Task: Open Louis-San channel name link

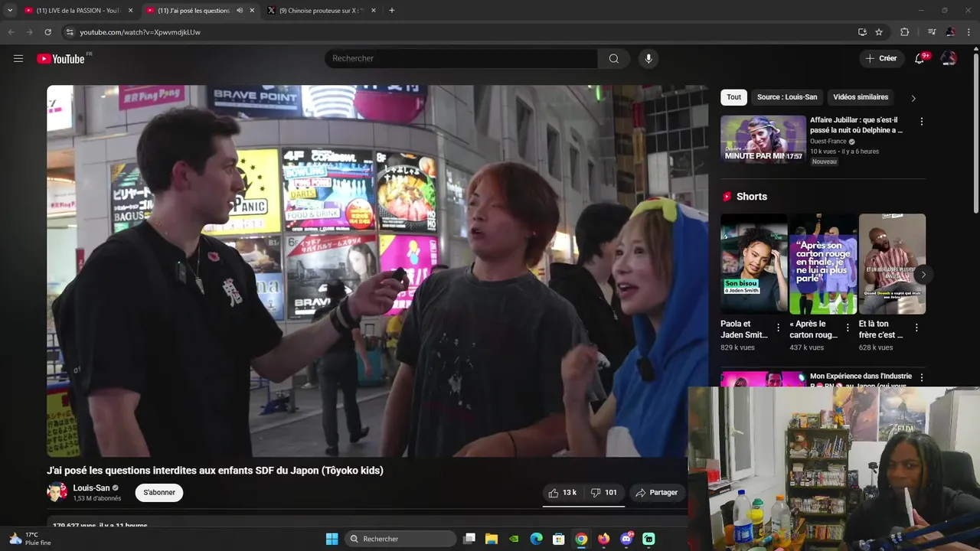Action: tap(91, 487)
